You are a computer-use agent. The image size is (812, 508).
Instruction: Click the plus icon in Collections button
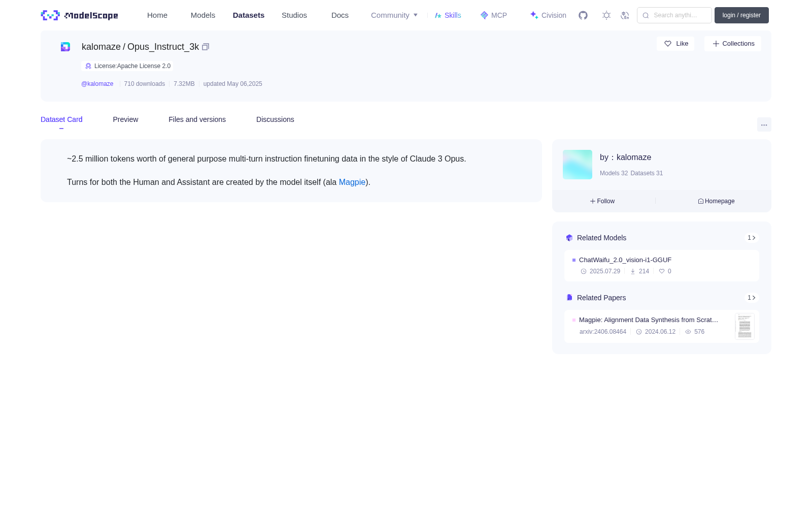pyautogui.click(x=716, y=44)
